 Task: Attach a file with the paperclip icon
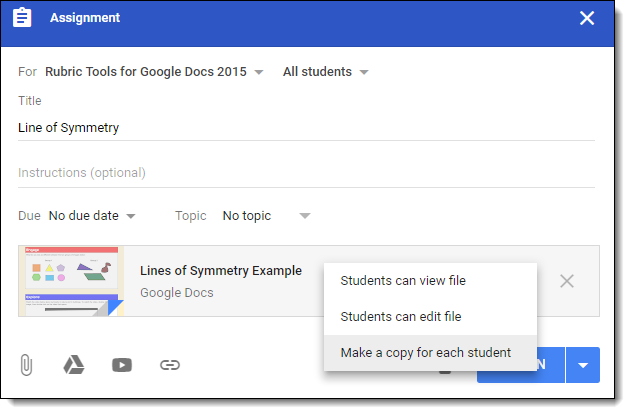click(x=26, y=365)
